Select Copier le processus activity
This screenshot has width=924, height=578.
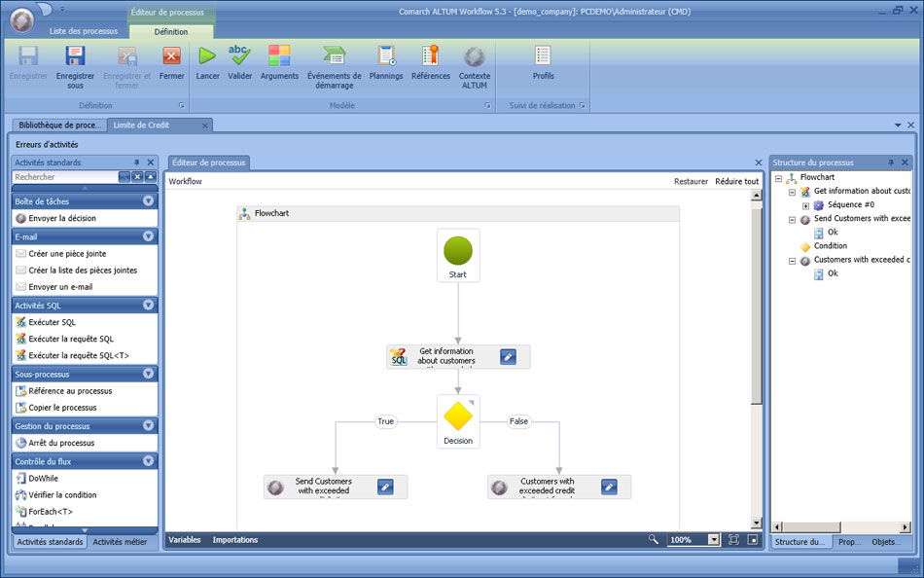(x=85, y=408)
